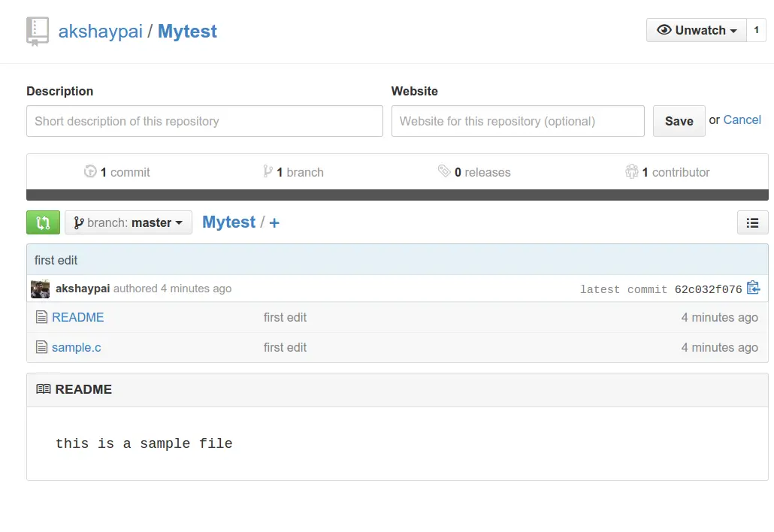The width and height of the screenshot is (774, 532).
Task: Open the first edit commit message
Action: (56, 260)
